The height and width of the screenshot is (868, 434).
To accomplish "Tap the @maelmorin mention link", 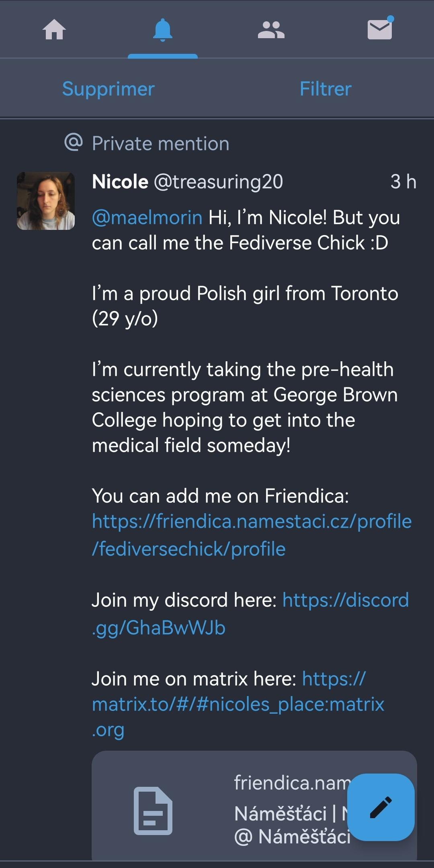I will pos(147,218).
